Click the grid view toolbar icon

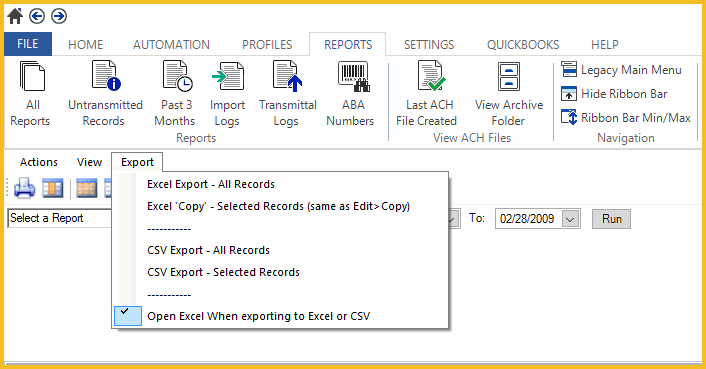(x=86, y=188)
